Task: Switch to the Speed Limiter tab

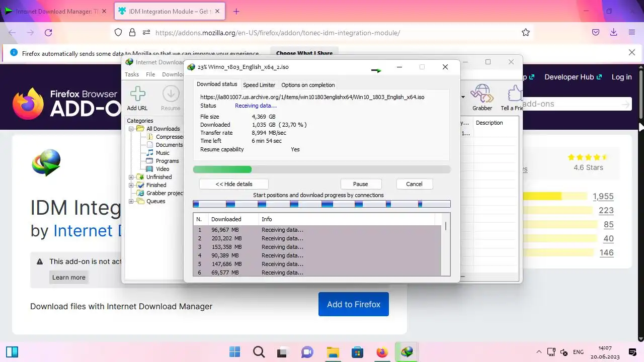Action: (x=259, y=85)
